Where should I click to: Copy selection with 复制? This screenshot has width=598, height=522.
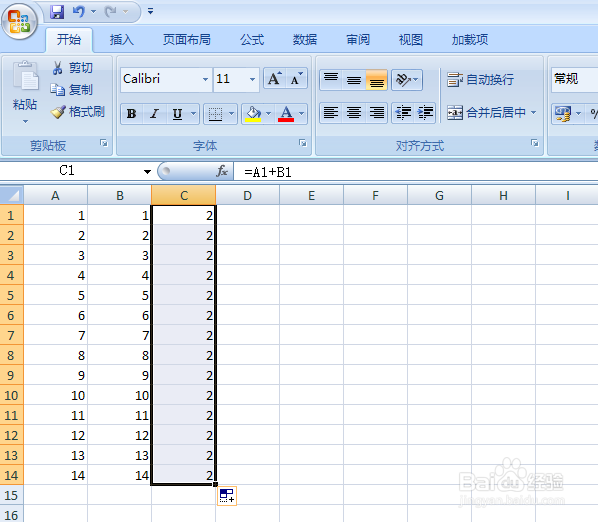tap(72, 90)
